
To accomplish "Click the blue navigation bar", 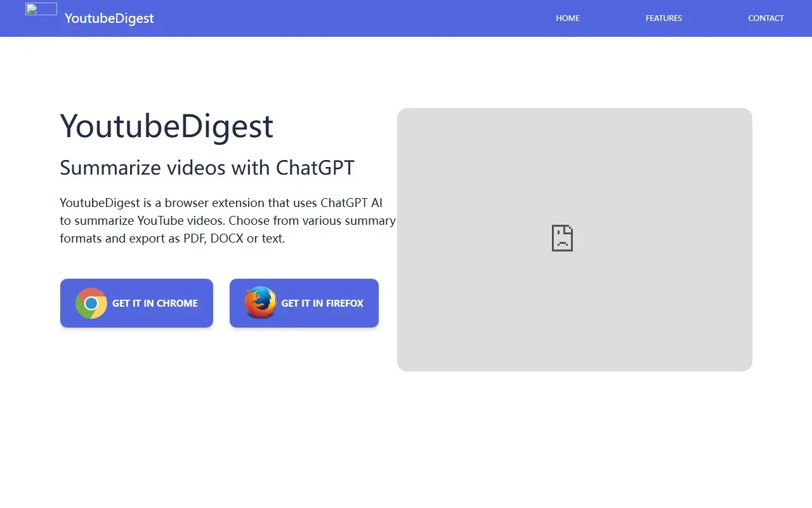I will [381, 18].
